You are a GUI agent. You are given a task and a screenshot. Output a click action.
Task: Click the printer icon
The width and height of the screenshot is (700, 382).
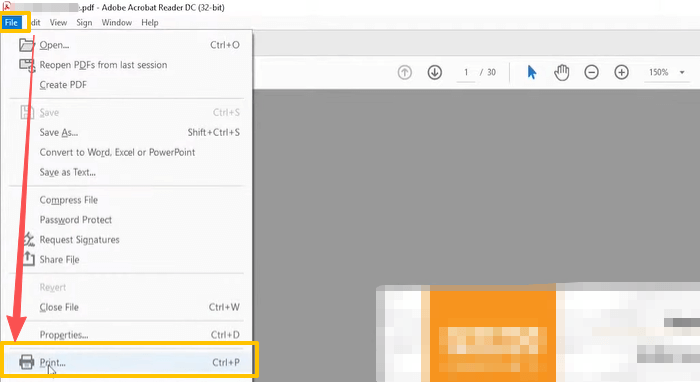[27, 362]
